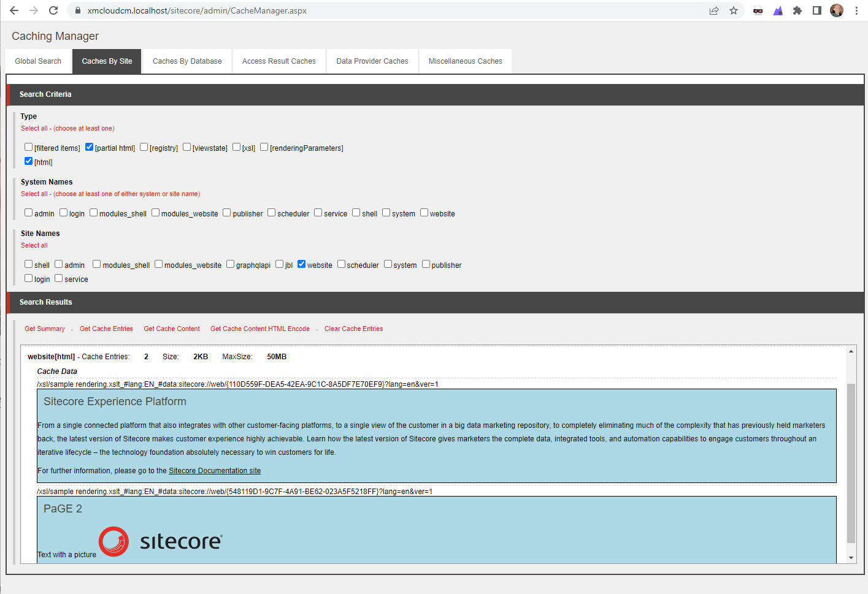Screen dimensions: 868x594
Task: Check scheduler under System Names
Action: coord(271,213)
